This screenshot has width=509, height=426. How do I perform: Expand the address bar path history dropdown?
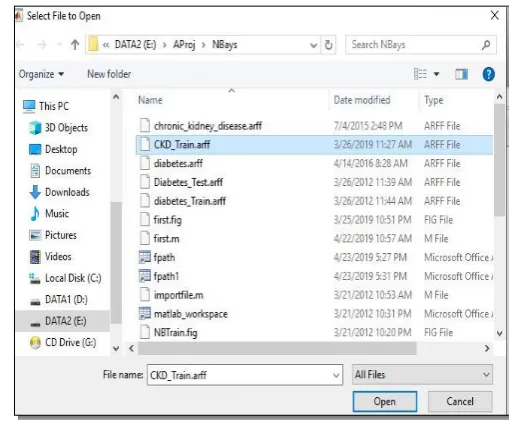tap(313, 45)
